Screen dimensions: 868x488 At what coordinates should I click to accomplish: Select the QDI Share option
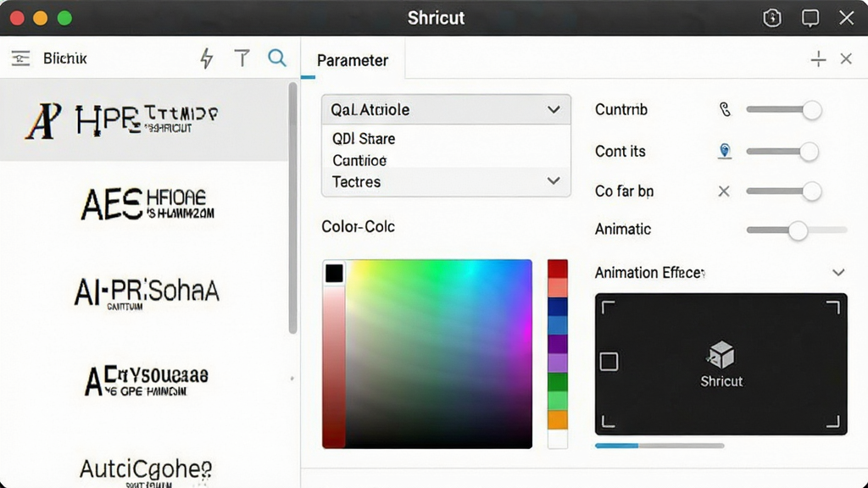(364, 138)
